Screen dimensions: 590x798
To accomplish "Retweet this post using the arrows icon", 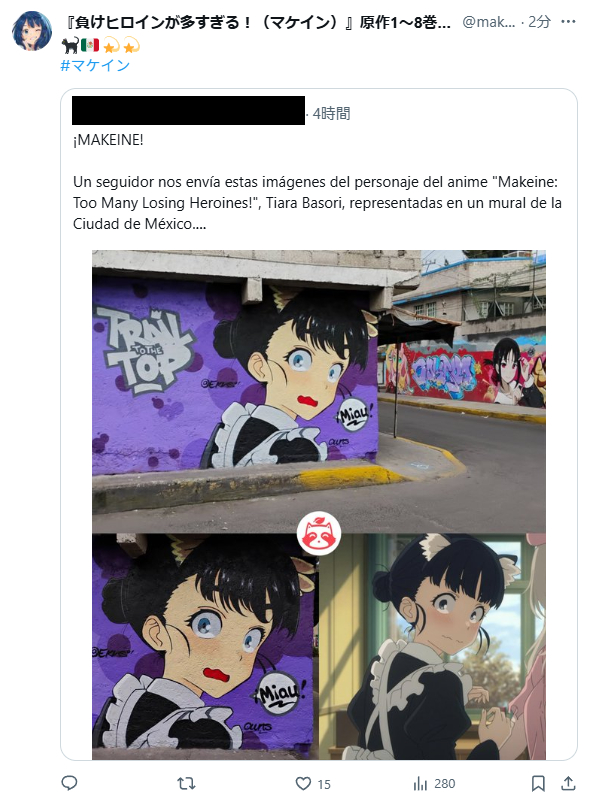I will (x=186, y=783).
